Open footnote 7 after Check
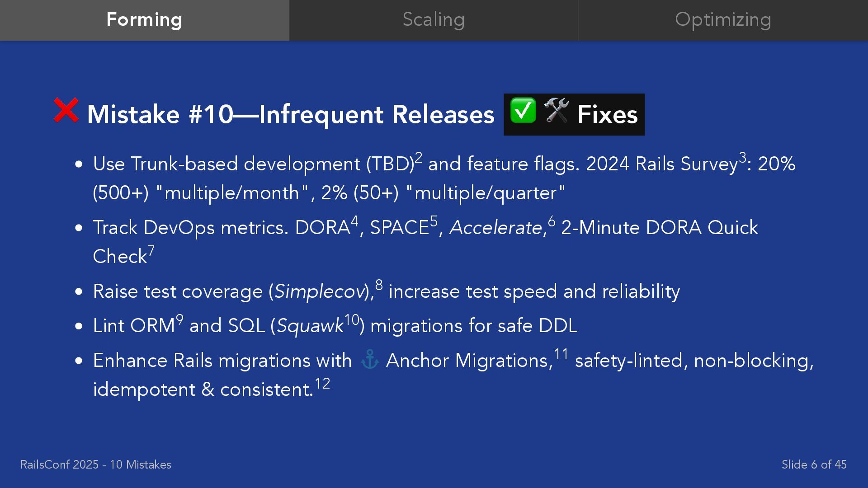 point(151,250)
